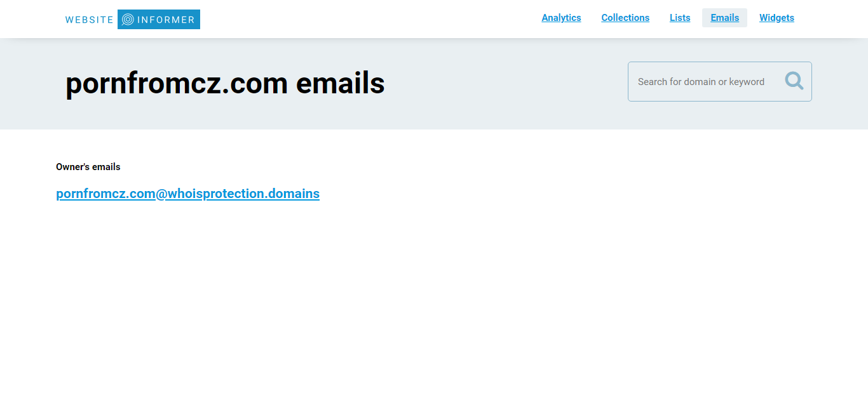Click the "Owner's emails" label
This screenshot has width=868, height=417.
coord(88,167)
